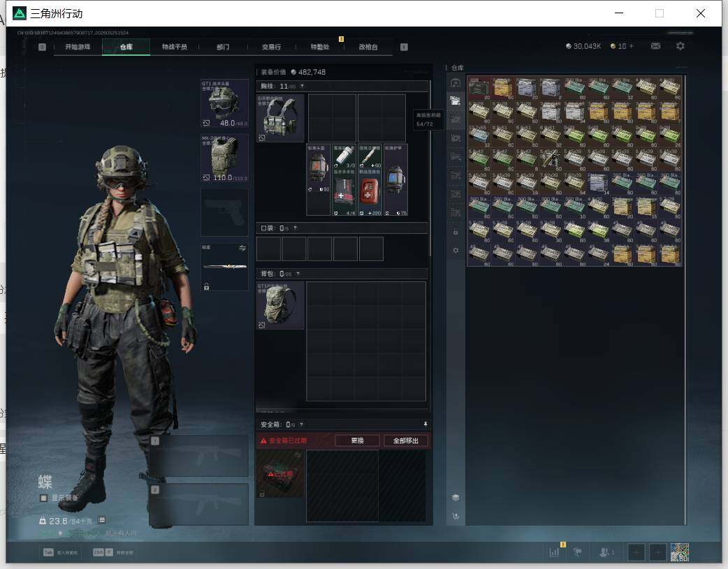Click the 更换 button for safe box
Viewport: 728px width, 569px height.
pos(357,441)
